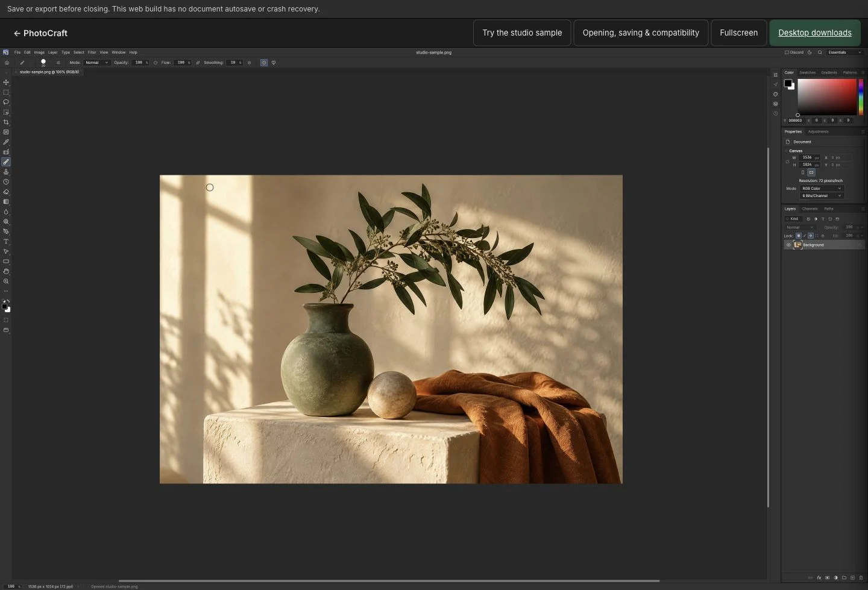The width and height of the screenshot is (868, 590).
Task: Select the Eraser tool
Action: click(x=6, y=192)
